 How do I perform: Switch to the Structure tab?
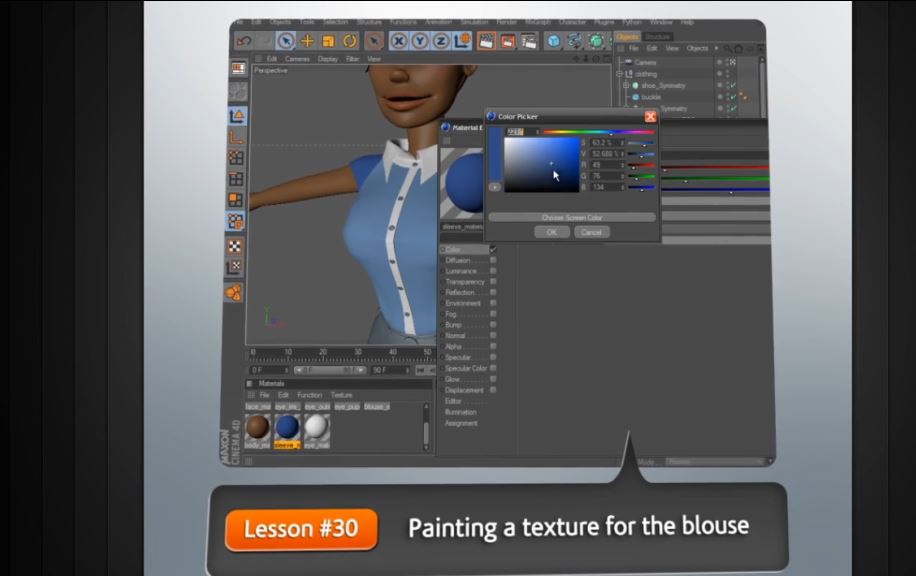657,36
